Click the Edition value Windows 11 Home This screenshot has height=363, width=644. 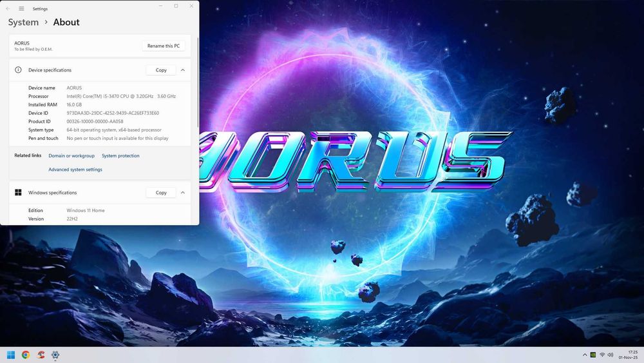pyautogui.click(x=86, y=210)
